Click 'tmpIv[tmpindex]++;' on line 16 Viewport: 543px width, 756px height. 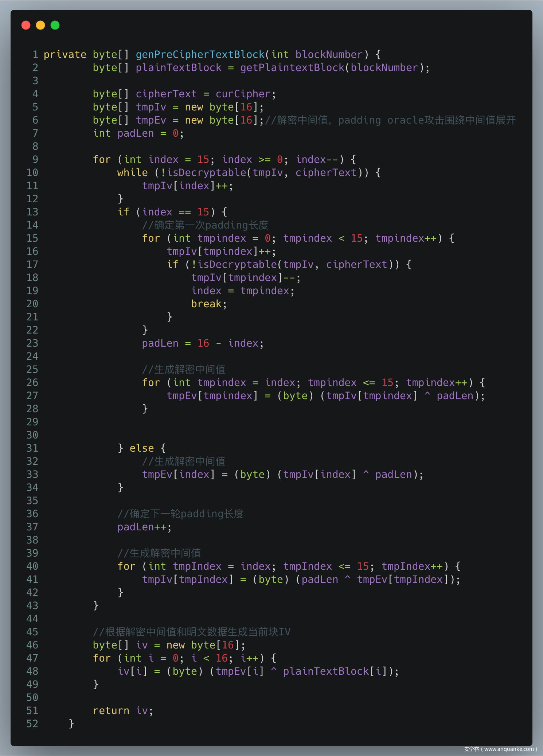[x=221, y=252]
